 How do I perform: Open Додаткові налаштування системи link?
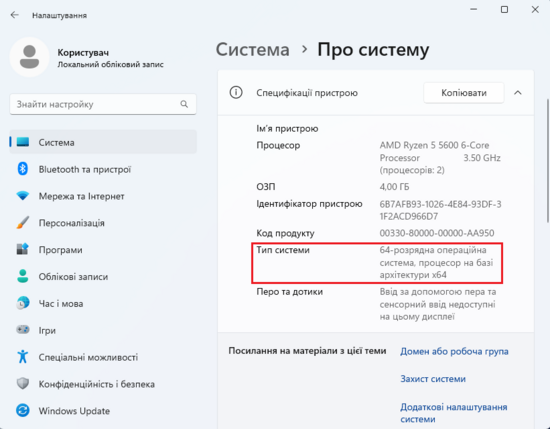pyautogui.click(x=454, y=413)
